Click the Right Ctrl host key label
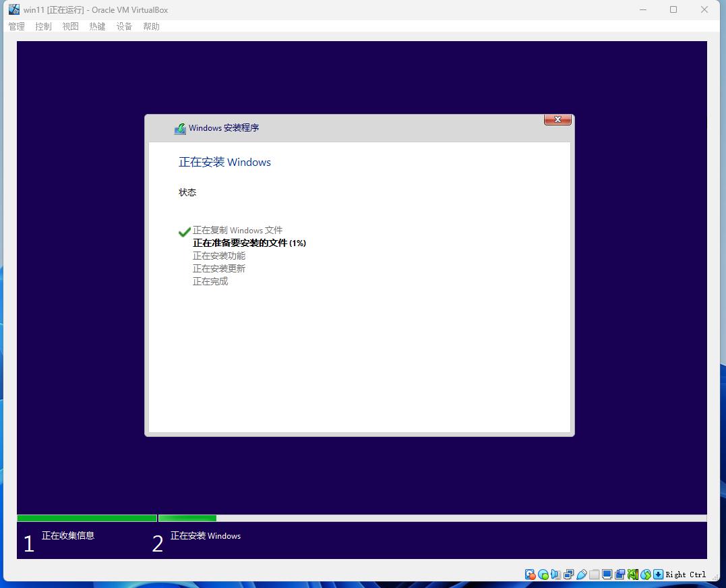726x588 pixels. click(686, 575)
